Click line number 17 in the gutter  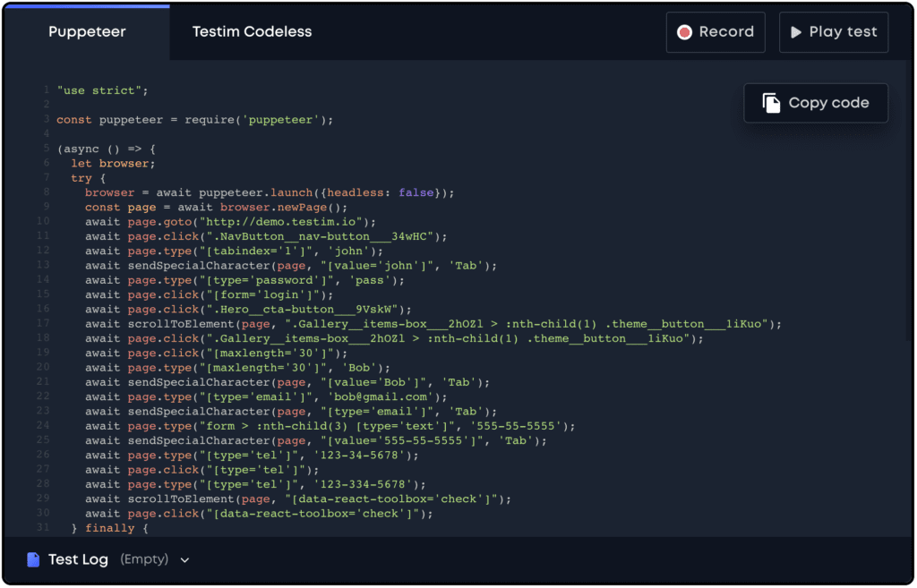43,323
